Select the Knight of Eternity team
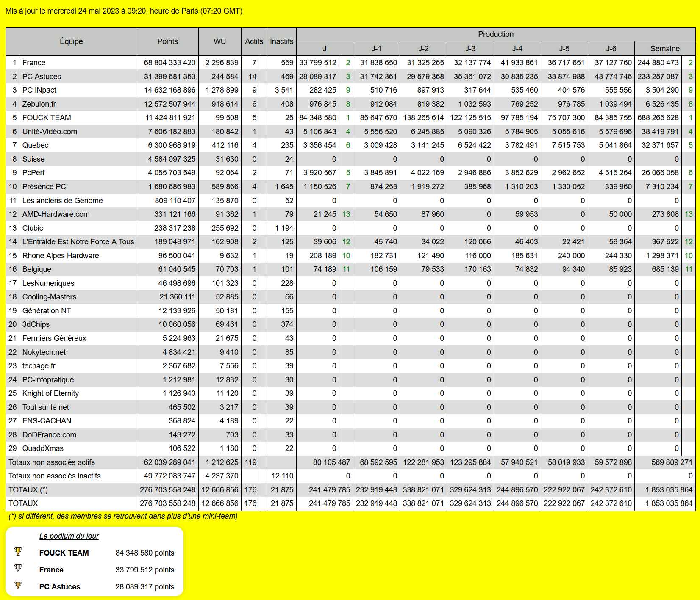 point(50,393)
